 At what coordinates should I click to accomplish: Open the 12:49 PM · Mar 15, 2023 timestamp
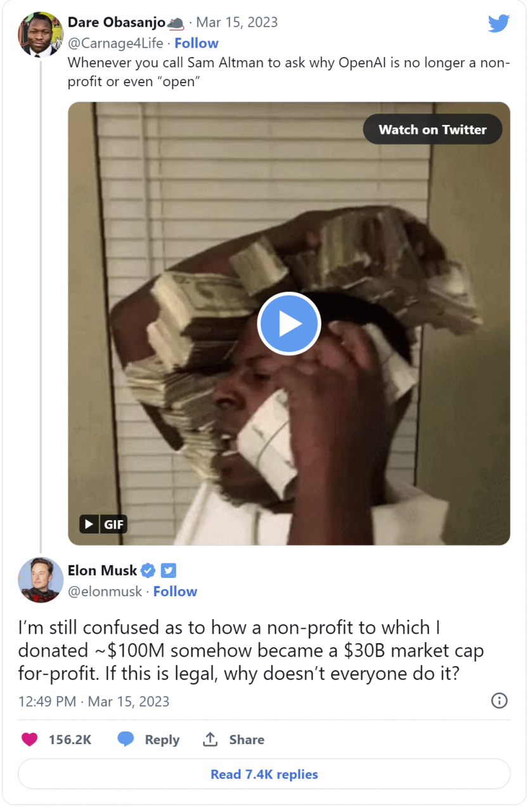[x=94, y=701]
